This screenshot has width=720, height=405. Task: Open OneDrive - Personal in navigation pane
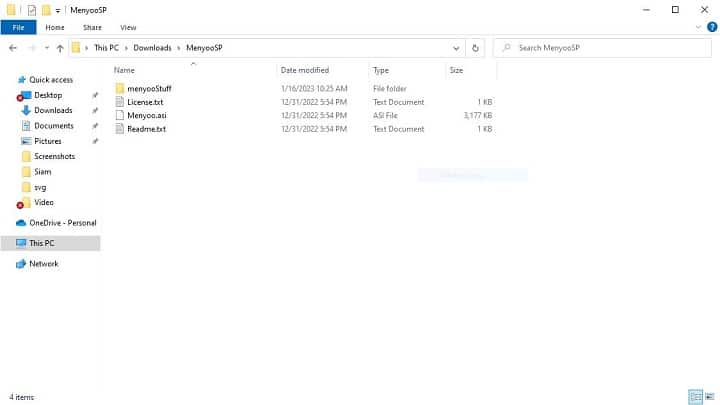62,223
